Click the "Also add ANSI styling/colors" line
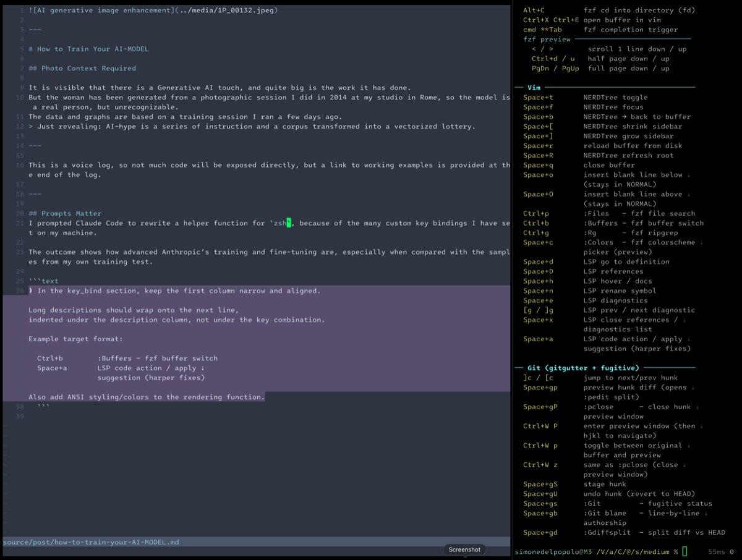 (147, 397)
